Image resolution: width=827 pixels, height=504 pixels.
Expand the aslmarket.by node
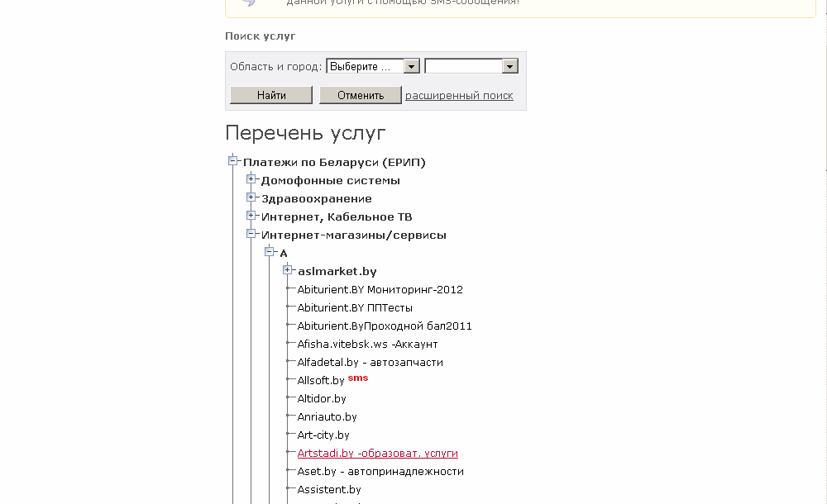click(x=288, y=271)
